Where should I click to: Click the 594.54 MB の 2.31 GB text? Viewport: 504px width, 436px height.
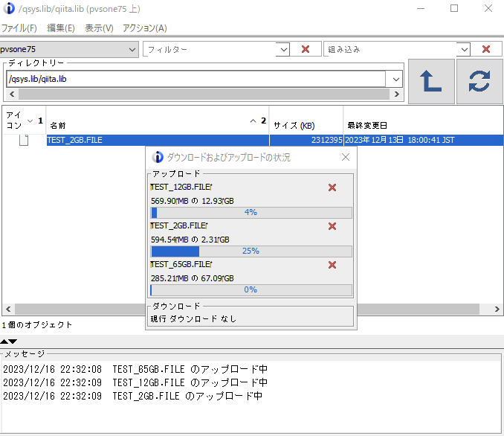click(x=190, y=240)
